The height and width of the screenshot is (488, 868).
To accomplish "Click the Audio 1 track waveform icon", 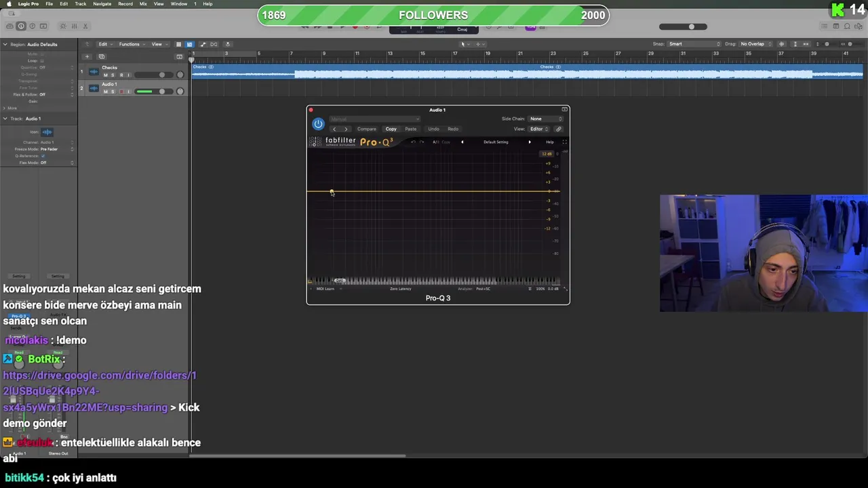I will (x=94, y=87).
